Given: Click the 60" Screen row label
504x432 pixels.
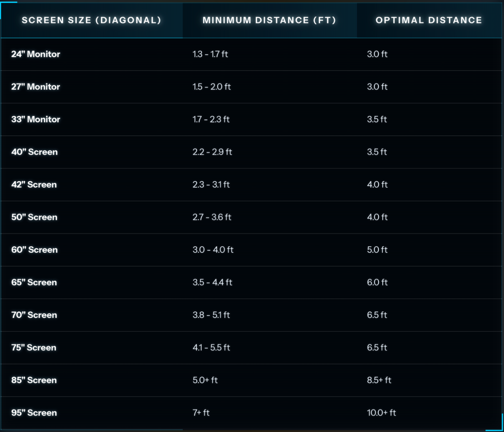Looking at the screenshot, I should click(35, 250).
